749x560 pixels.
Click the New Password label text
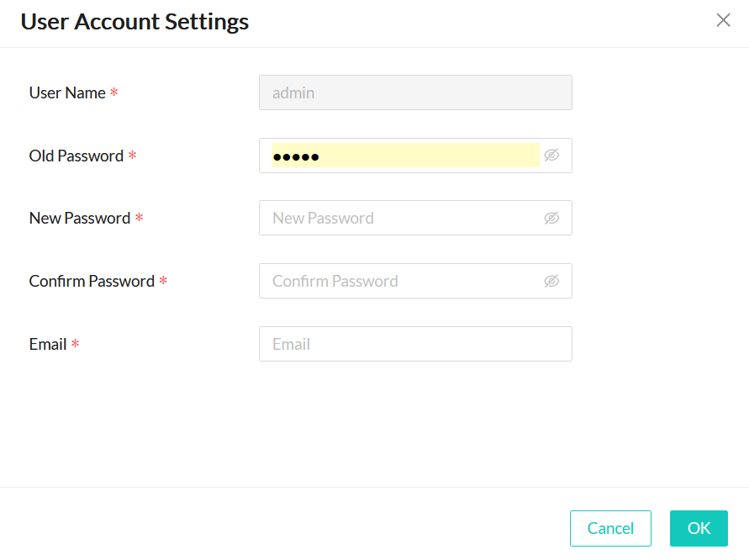coord(79,218)
